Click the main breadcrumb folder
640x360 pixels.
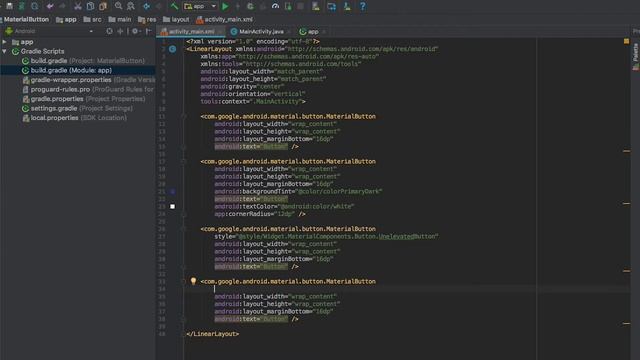click(x=120, y=19)
